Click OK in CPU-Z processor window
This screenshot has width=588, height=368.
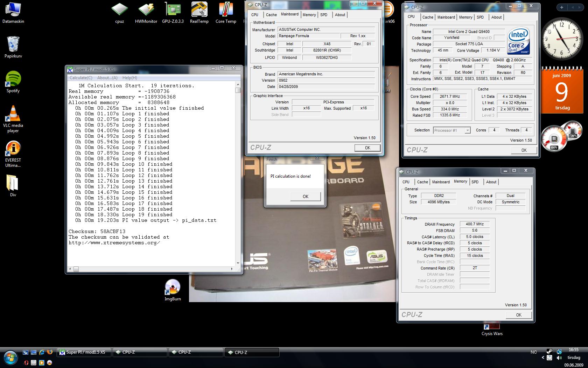tap(524, 150)
